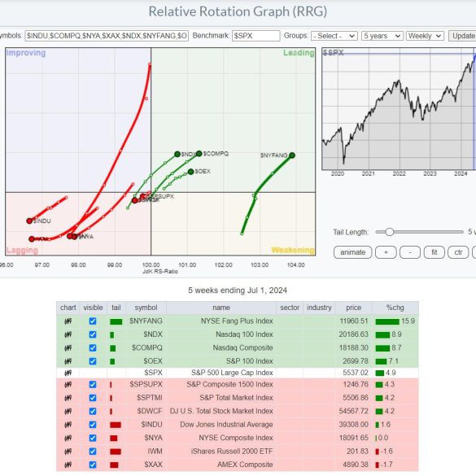Click iShares Russell 2000 ETF name
This screenshot has height=476, width=476.
232,452
